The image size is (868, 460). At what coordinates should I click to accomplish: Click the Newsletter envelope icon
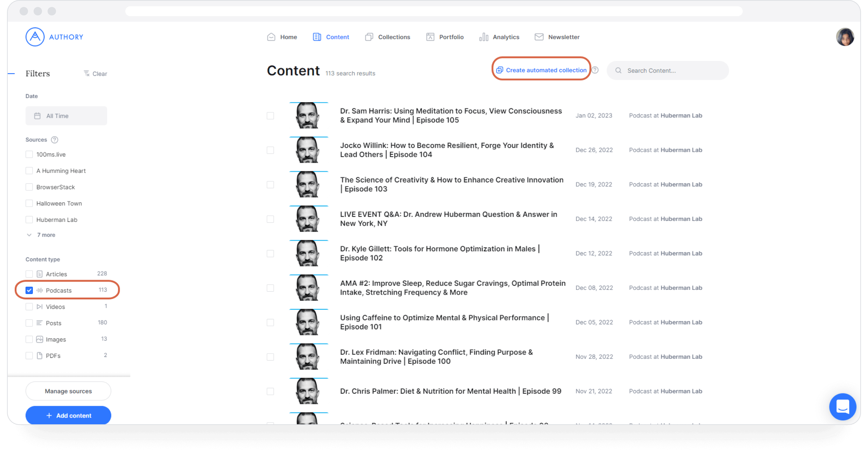click(539, 37)
